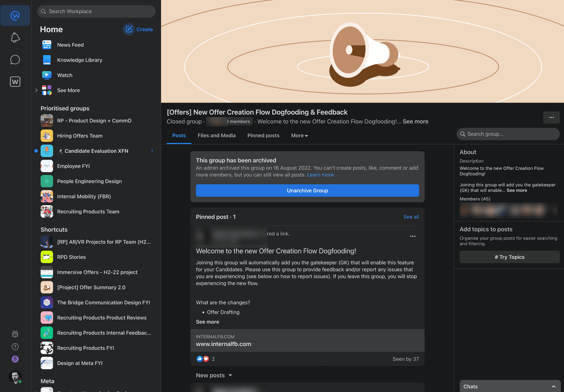Viewport: 564px width, 392px height.
Task: Open pinned post three-dot options menu
Action: [x=413, y=236]
